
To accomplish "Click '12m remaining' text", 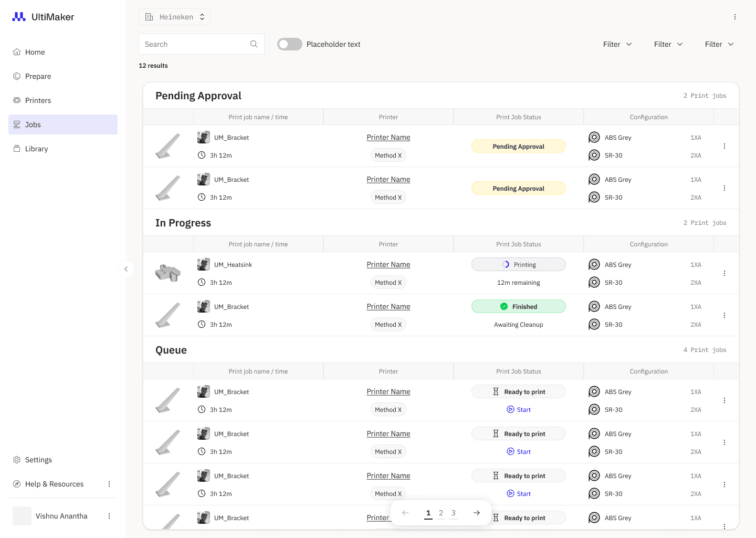I will [x=519, y=283].
